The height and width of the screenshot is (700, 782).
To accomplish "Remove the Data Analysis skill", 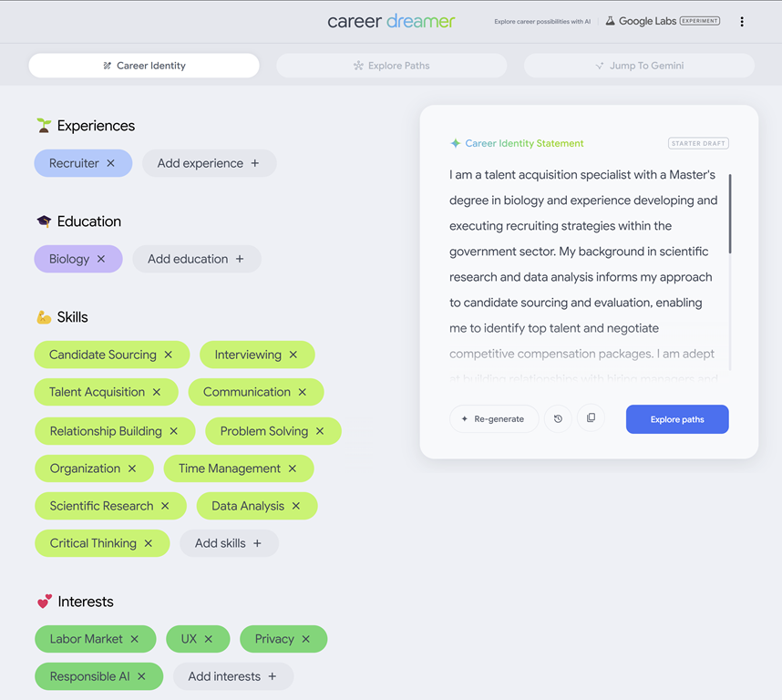I will click(x=296, y=506).
